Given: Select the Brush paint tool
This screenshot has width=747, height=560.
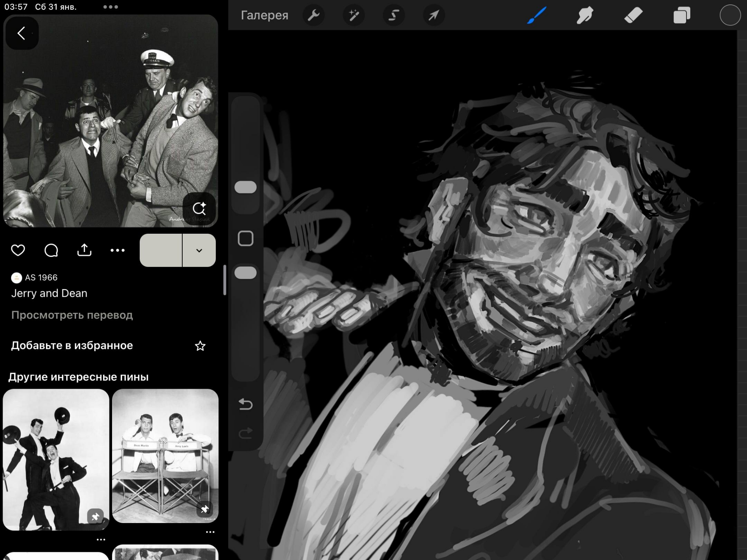Looking at the screenshot, I should point(537,15).
